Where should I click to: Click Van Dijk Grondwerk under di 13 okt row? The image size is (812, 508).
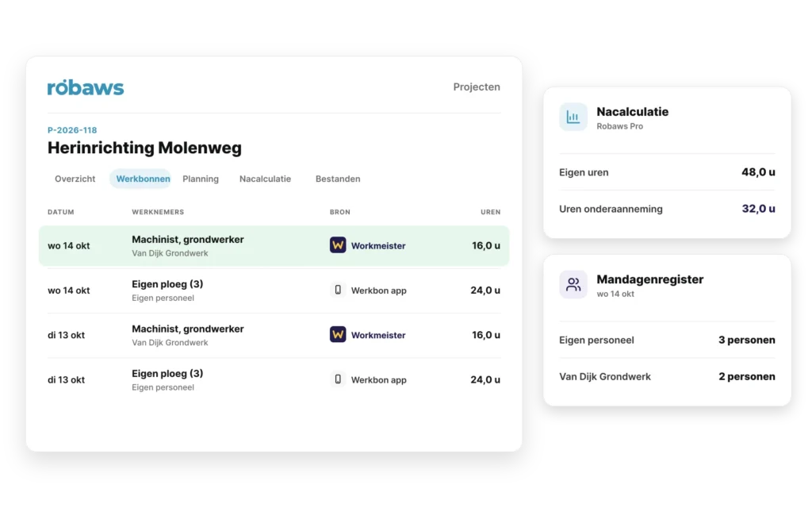[170, 342]
